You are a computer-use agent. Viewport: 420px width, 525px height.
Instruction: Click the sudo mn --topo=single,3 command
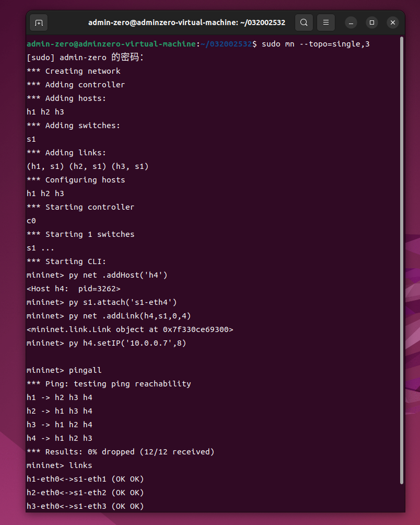coord(316,44)
